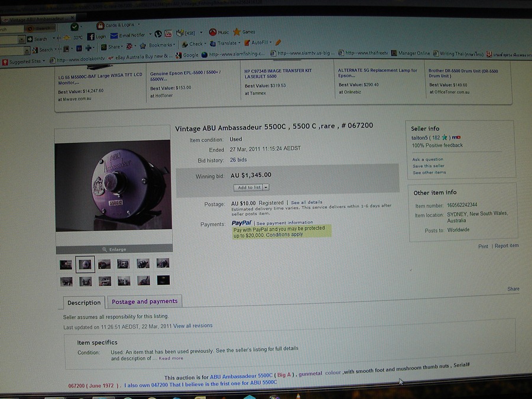Open the Add to list dropdown arrow

[x=267, y=187]
